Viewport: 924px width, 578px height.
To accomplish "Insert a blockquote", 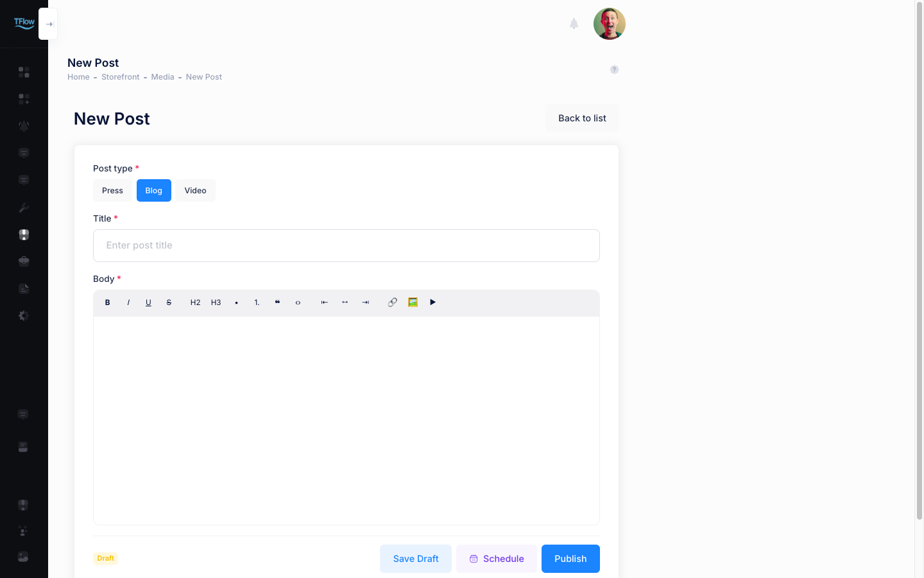I will pos(277,302).
